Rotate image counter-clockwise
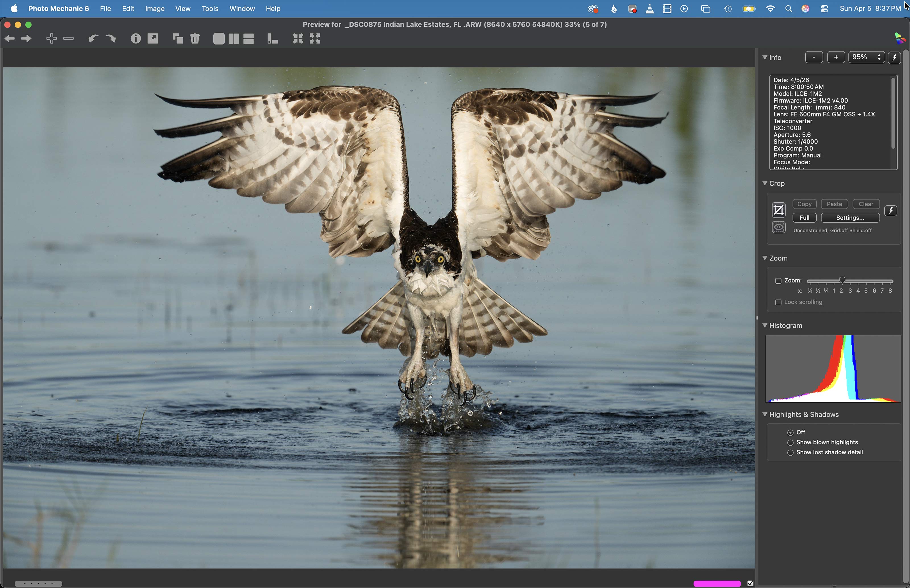The width and height of the screenshot is (910, 588). [x=93, y=39]
